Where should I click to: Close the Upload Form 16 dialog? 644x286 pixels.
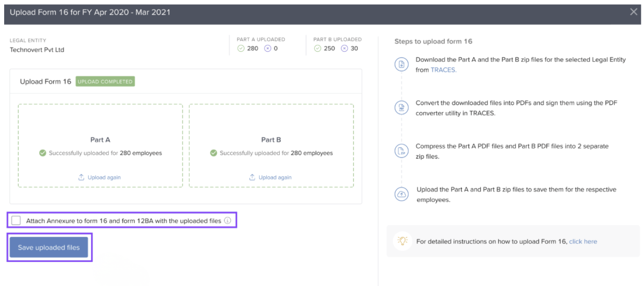click(x=634, y=12)
